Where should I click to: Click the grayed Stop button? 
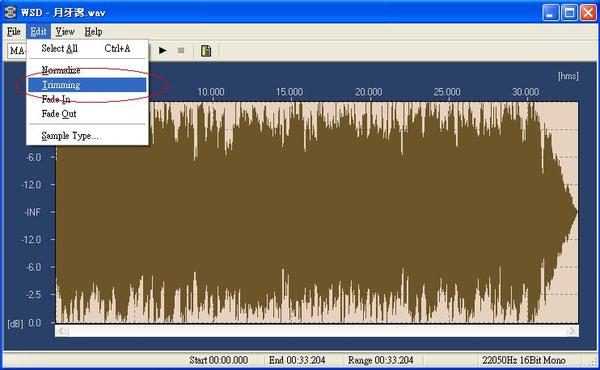coord(181,51)
